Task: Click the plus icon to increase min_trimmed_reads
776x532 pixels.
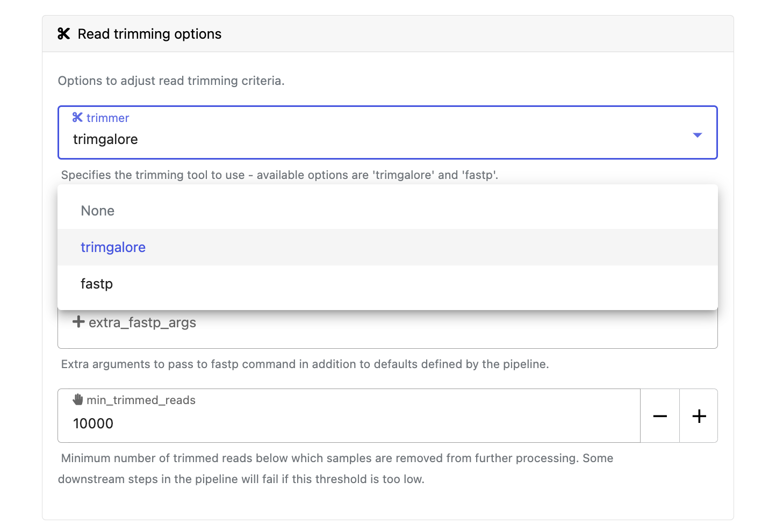Action: 699,415
